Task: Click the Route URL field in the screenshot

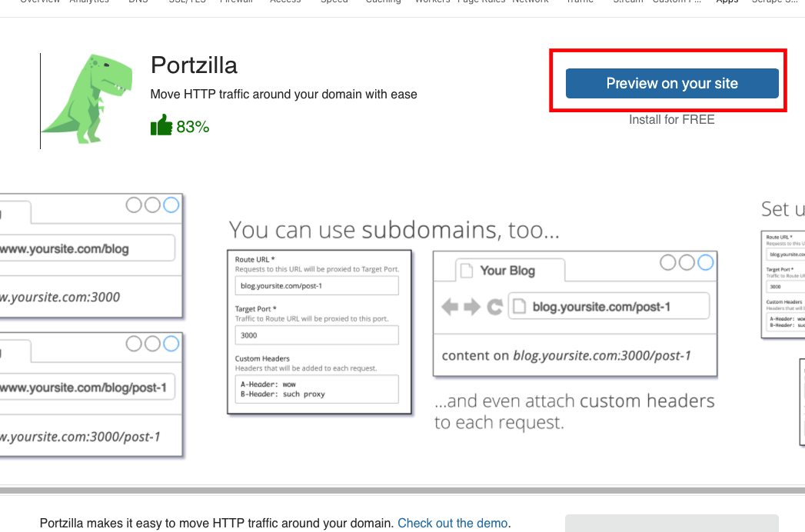Action: [317, 286]
